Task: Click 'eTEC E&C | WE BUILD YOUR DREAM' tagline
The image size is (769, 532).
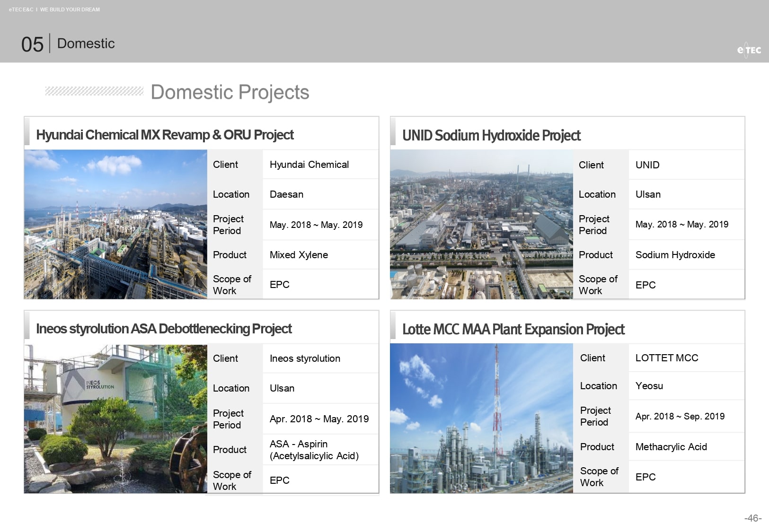Action: [x=54, y=9]
